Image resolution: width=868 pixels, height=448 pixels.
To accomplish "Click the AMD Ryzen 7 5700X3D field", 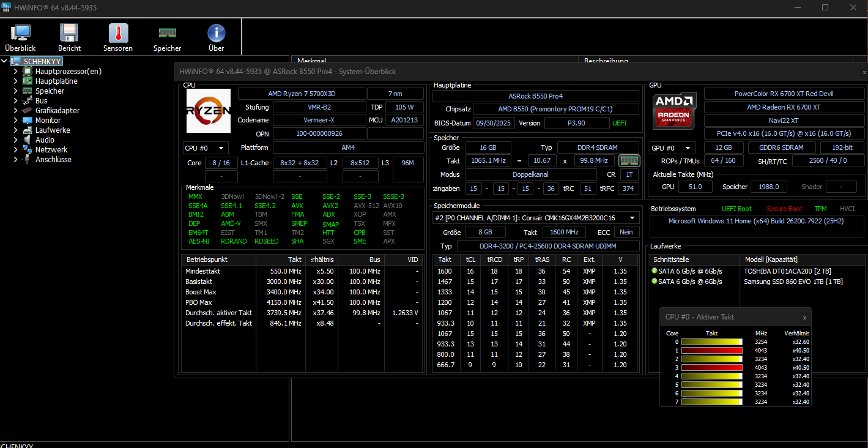I will (x=302, y=94).
